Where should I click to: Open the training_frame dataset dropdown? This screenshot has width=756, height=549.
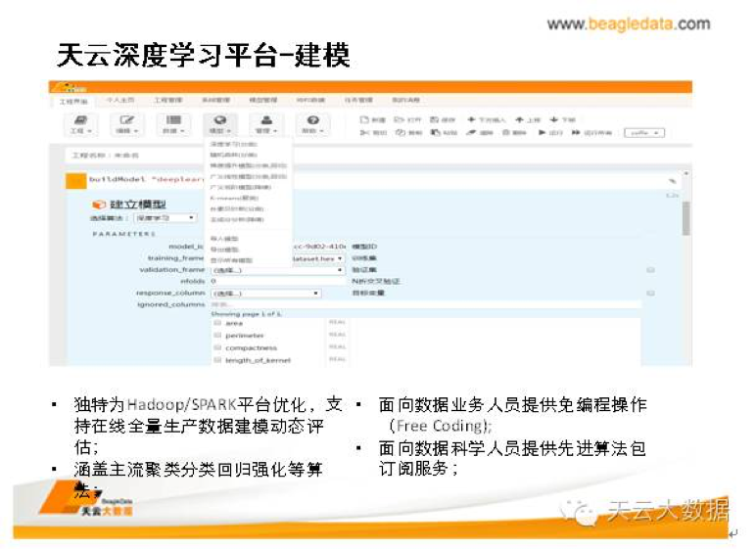pos(318,258)
